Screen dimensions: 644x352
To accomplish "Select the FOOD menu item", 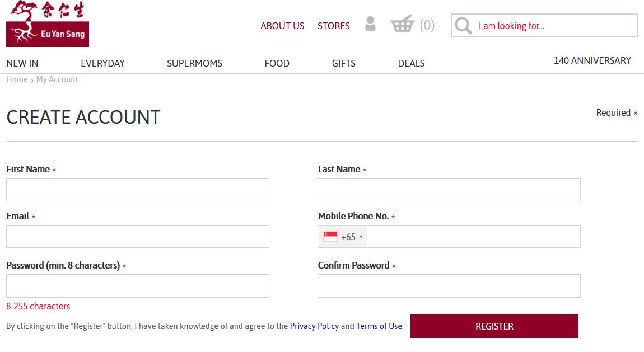I will 277,63.
